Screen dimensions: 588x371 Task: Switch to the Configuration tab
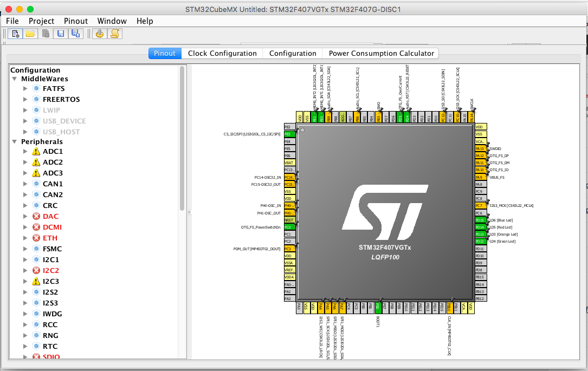click(x=293, y=53)
